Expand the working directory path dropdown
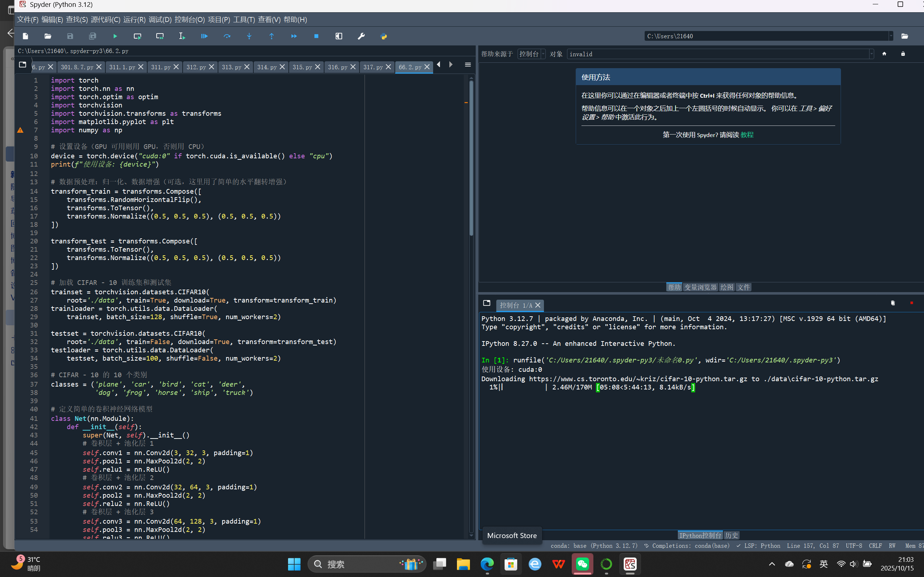The width and height of the screenshot is (924, 577). click(x=891, y=36)
